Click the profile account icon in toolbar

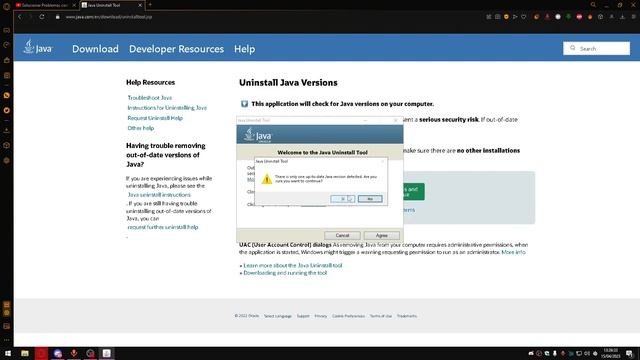click(x=611, y=17)
